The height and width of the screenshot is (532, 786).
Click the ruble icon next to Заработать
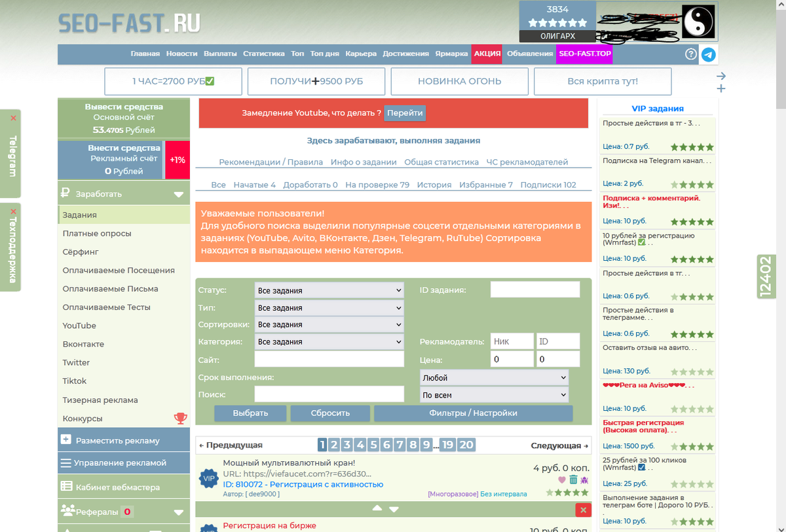pos(65,193)
